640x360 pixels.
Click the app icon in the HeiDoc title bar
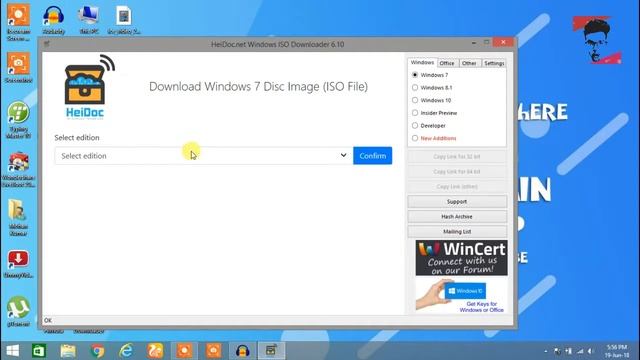tap(47, 44)
